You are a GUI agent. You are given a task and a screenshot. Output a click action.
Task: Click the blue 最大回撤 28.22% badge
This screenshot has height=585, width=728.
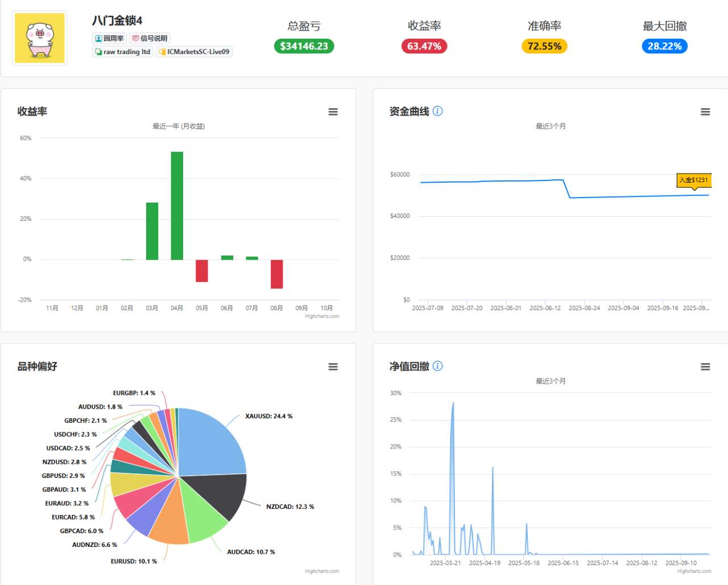point(664,46)
